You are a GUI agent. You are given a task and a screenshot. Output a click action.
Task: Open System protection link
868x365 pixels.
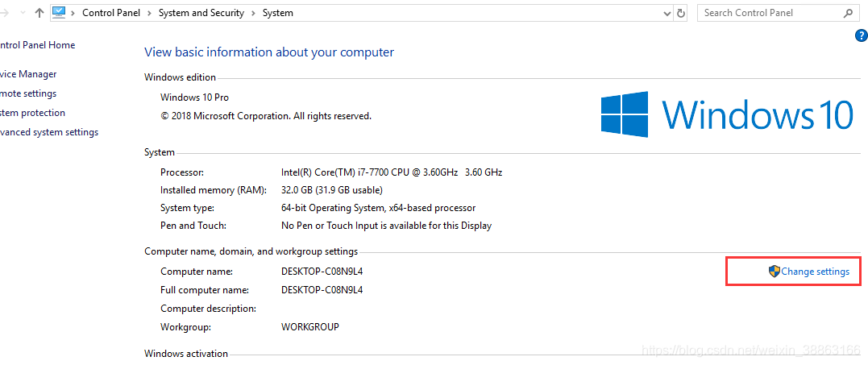pyautogui.click(x=32, y=113)
